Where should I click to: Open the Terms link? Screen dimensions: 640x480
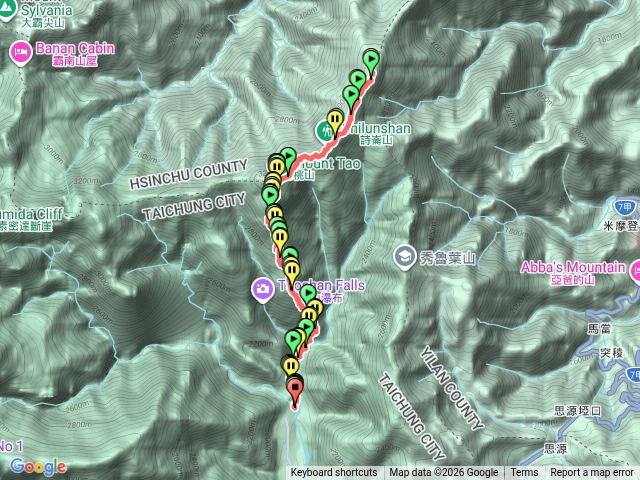pyautogui.click(x=524, y=473)
